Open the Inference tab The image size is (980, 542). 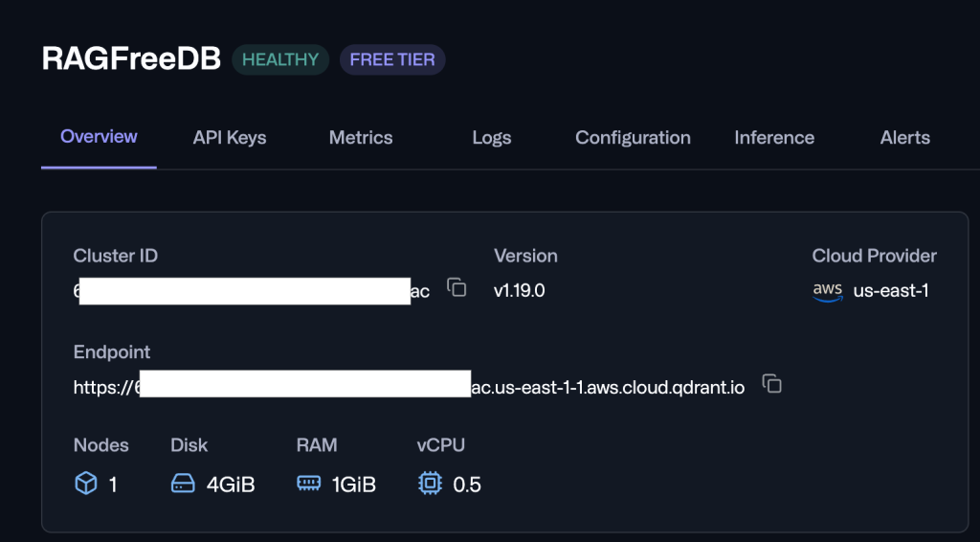click(x=774, y=138)
